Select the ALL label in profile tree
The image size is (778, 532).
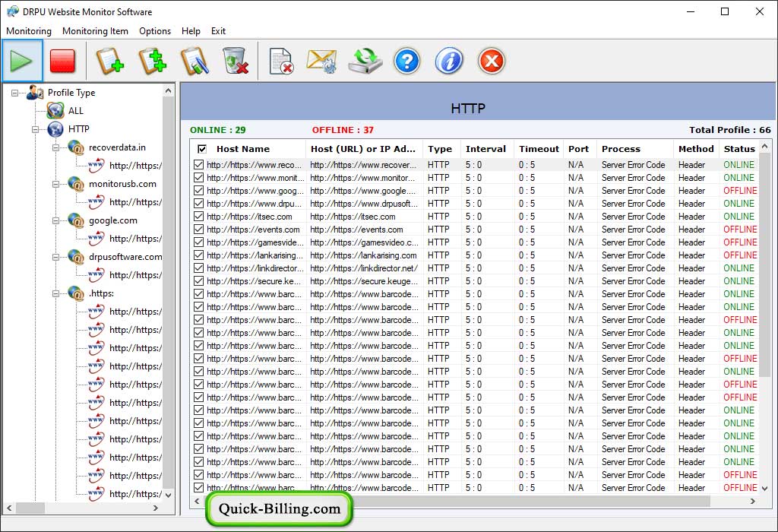coord(76,111)
